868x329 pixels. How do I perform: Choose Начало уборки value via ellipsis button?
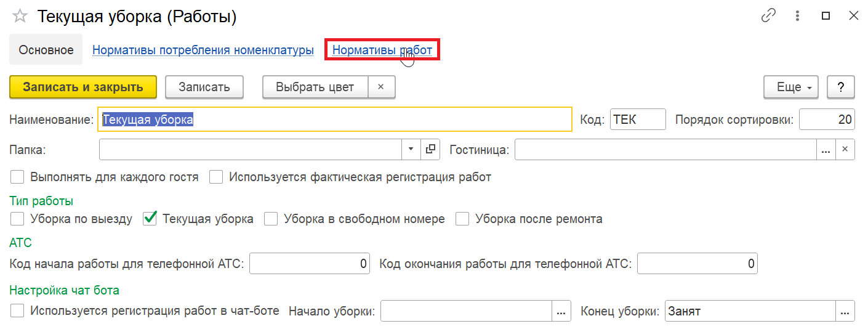[560, 312]
